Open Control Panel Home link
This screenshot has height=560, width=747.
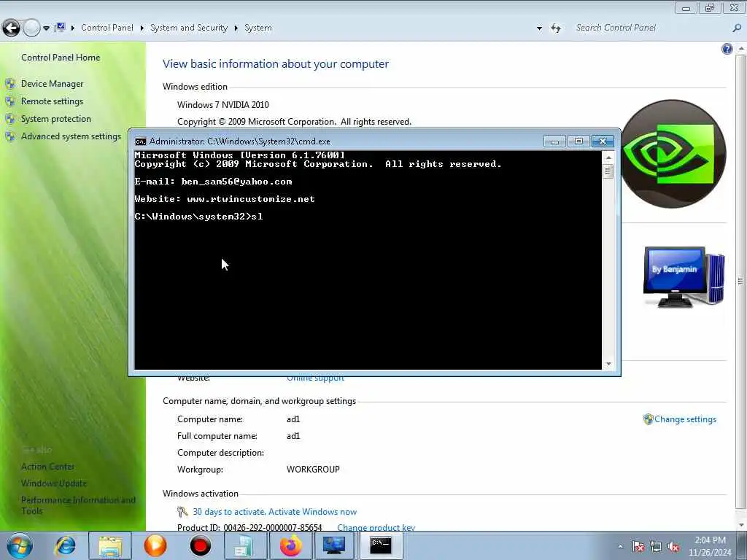pos(61,58)
